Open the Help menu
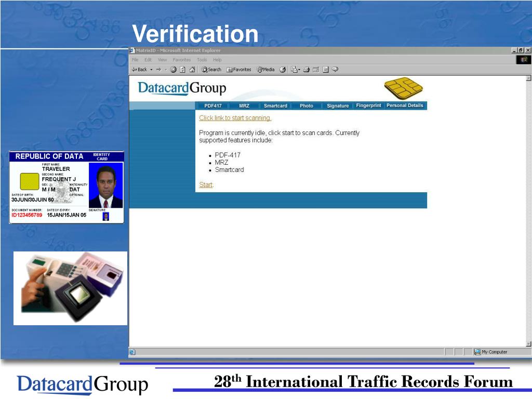The width and height of the screenshot is (532, 399). pos(217,60)
